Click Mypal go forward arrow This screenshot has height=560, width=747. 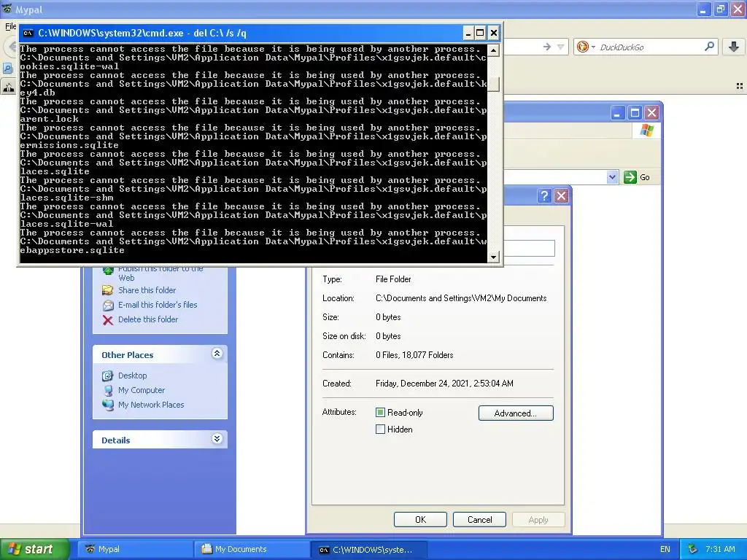tap(547, 47)
